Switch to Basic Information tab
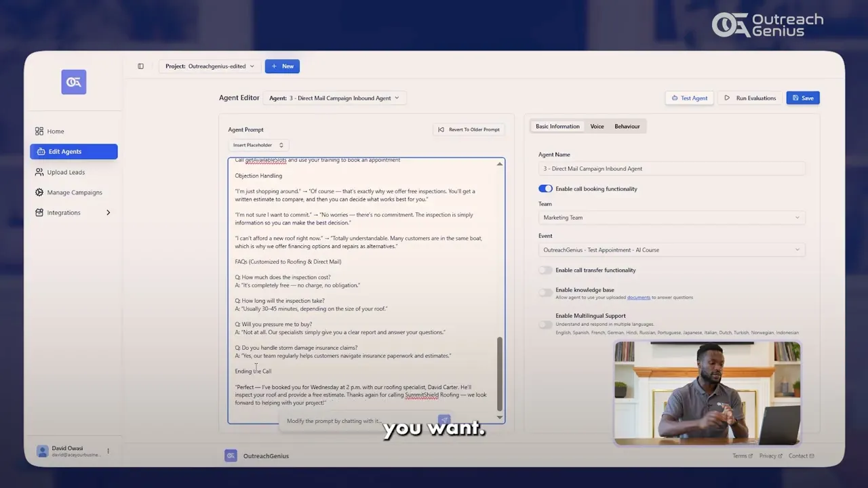This screenshot has height=488, width=868. 557,127
